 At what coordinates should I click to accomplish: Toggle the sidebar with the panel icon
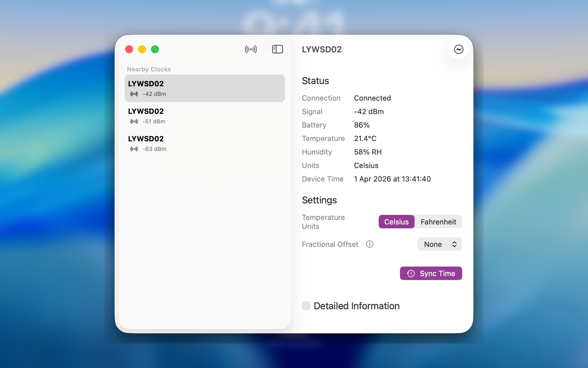point(277,49)
